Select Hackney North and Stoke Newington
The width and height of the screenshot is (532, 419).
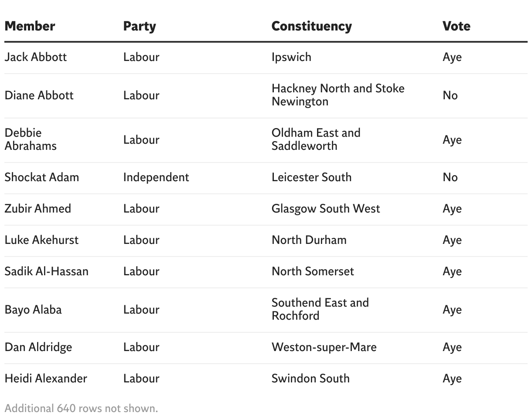coord(338,95)
